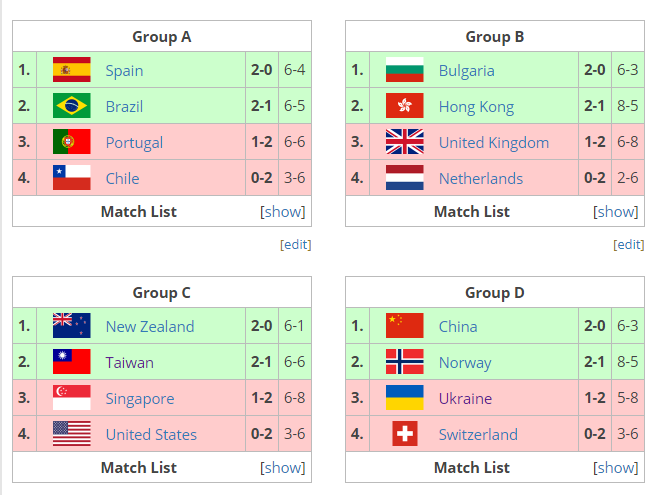Click the Spain flag icon
The width and height of the screenshot is (663, 495).
(x=71, y=70)
